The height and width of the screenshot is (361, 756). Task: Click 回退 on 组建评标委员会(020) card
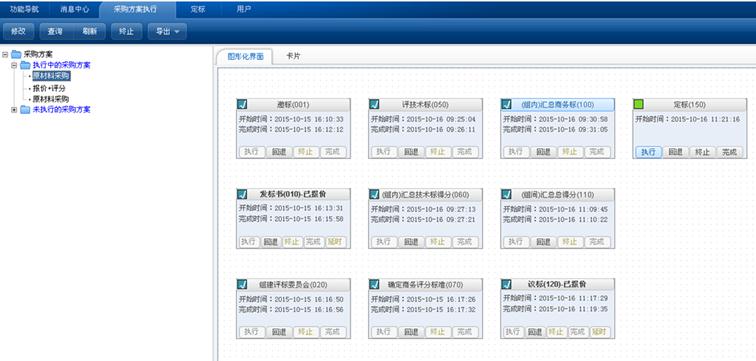[x=279, y=332]
